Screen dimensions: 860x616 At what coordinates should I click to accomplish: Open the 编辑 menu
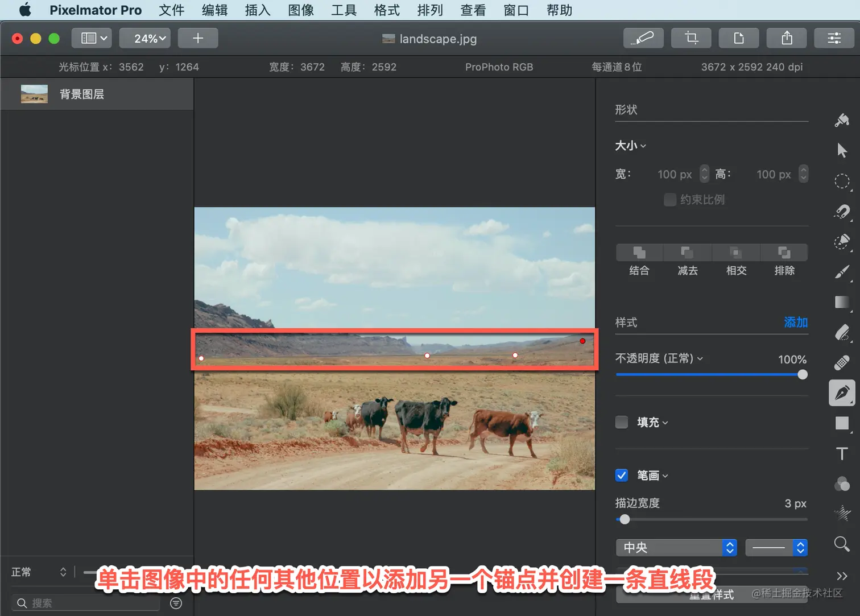pos(215,10)
